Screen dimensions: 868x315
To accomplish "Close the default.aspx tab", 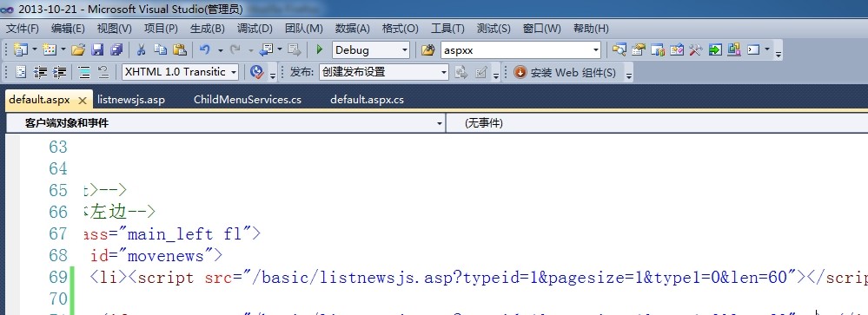I will click(x=83, y=101).
